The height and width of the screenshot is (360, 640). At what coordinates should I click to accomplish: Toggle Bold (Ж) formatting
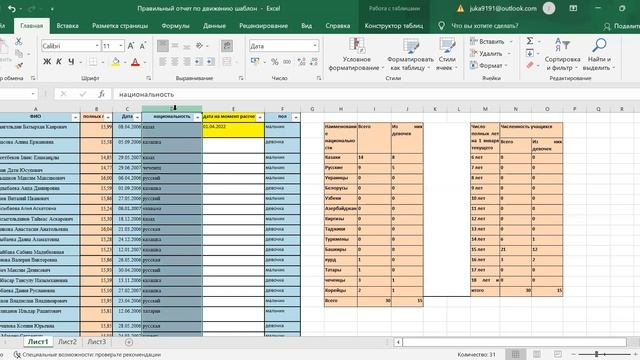47,62
